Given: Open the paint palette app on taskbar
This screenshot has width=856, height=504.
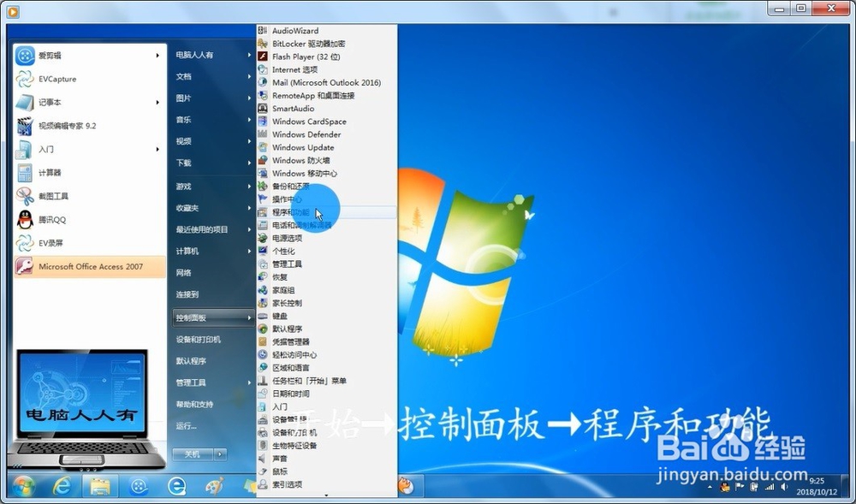Looking at the screenshot, I should pyautogui.click(x=215, y=486).
